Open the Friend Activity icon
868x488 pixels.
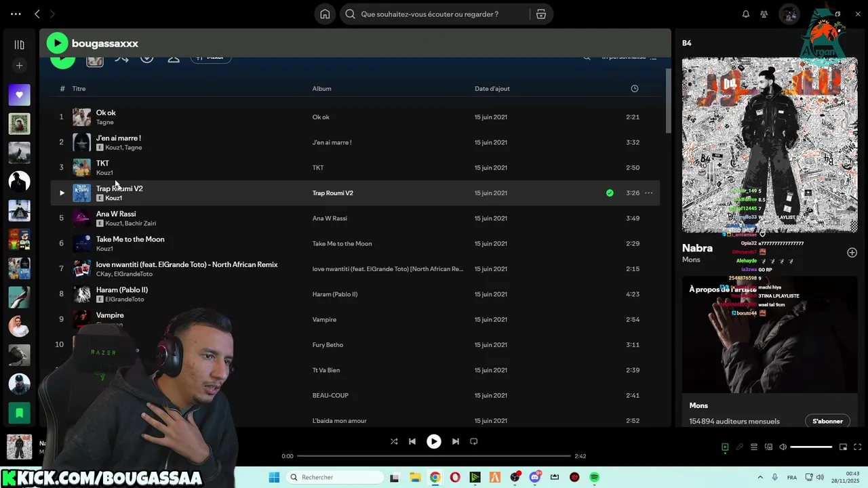[764, 14]
